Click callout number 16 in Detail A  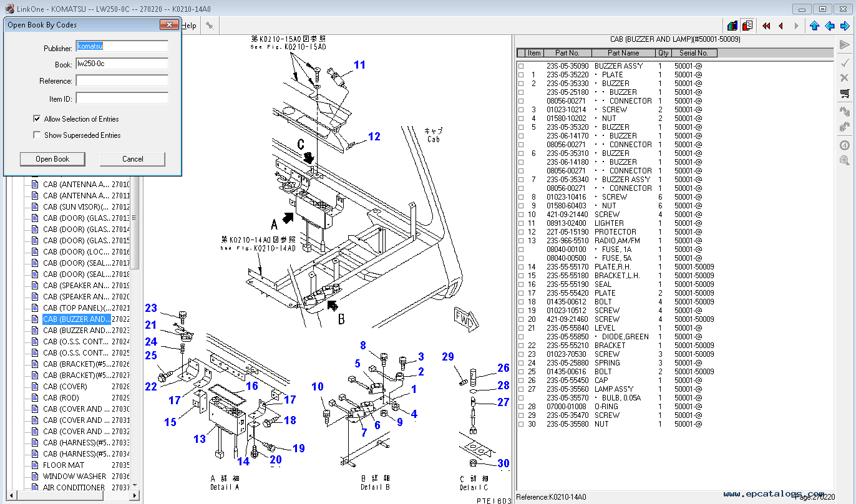click(251, 386)
